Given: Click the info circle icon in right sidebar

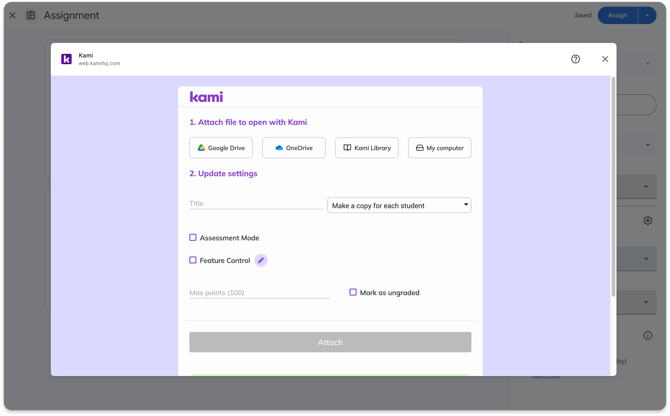Looking at the screenshot, I should coord(647,335).
